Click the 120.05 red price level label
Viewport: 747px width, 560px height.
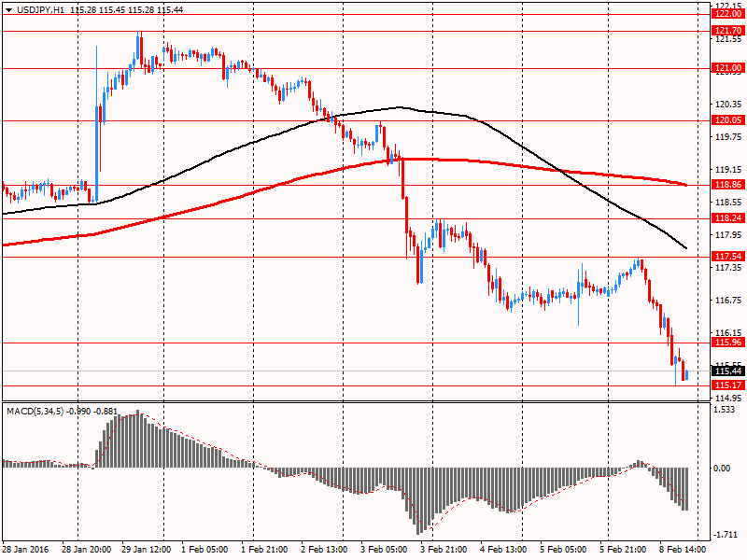(728, 120)
